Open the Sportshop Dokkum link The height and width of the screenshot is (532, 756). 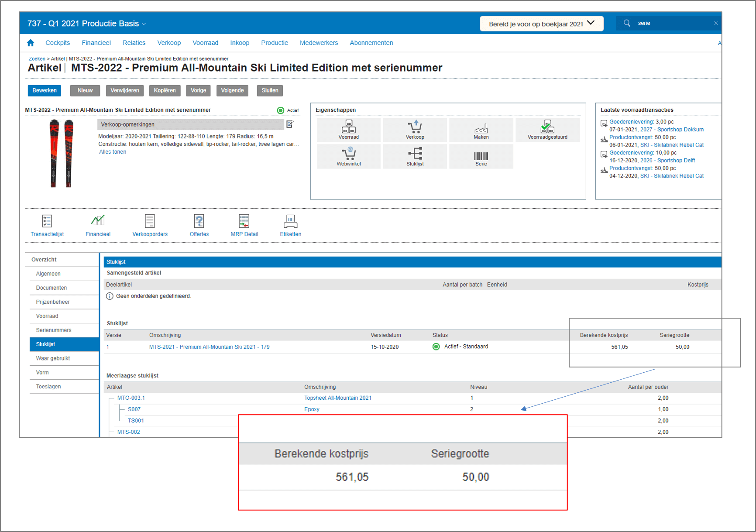(681, 129)
